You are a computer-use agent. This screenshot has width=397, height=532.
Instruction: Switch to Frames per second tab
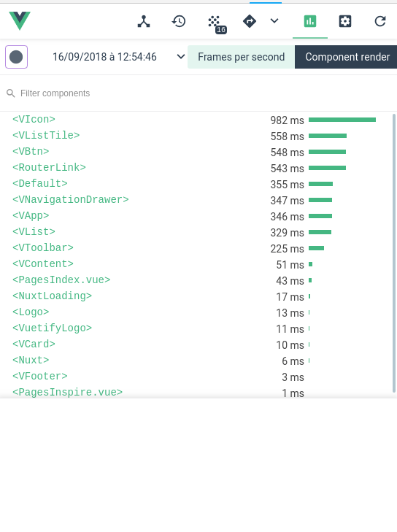[241, 57]
